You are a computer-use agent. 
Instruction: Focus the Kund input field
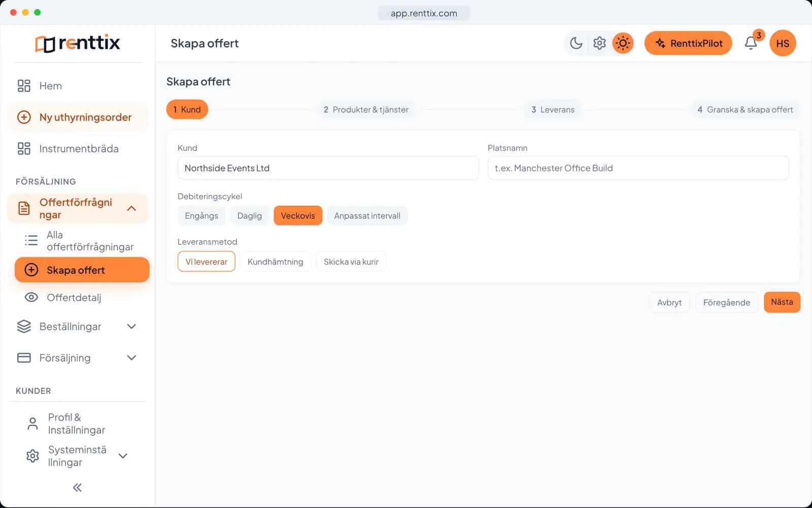coord(328,168)
